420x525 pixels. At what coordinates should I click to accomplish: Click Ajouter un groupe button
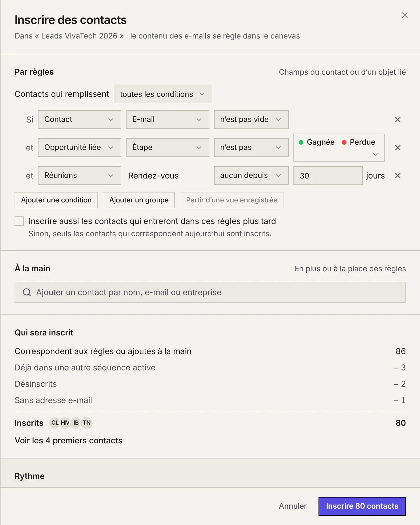tap(139, 200)
